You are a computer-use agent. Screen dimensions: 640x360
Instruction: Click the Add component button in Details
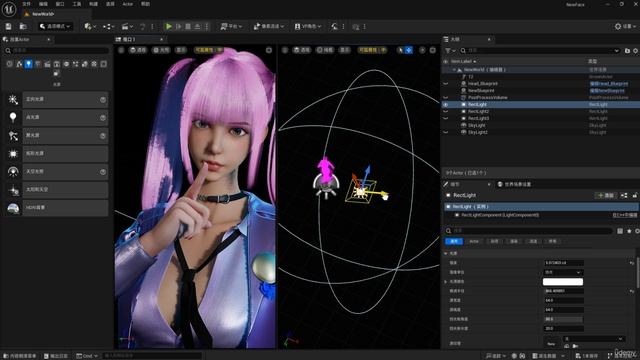[x=606, y=196]
